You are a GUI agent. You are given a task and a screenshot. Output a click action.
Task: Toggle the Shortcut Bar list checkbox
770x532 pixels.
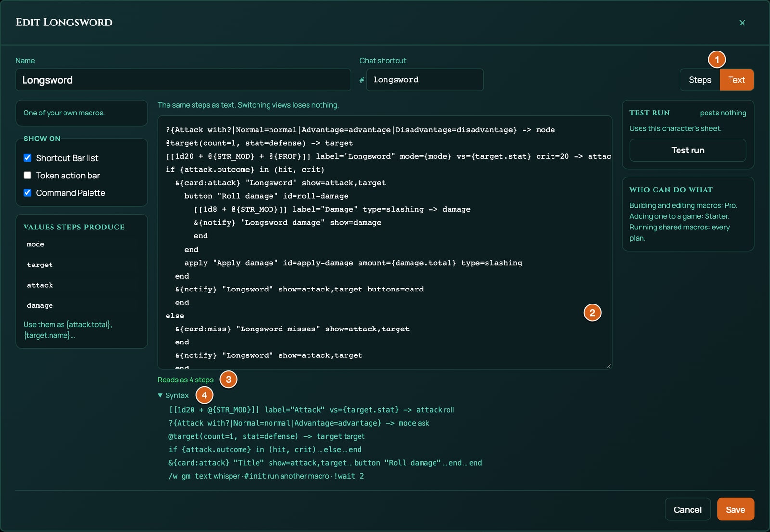click(27, 158)
